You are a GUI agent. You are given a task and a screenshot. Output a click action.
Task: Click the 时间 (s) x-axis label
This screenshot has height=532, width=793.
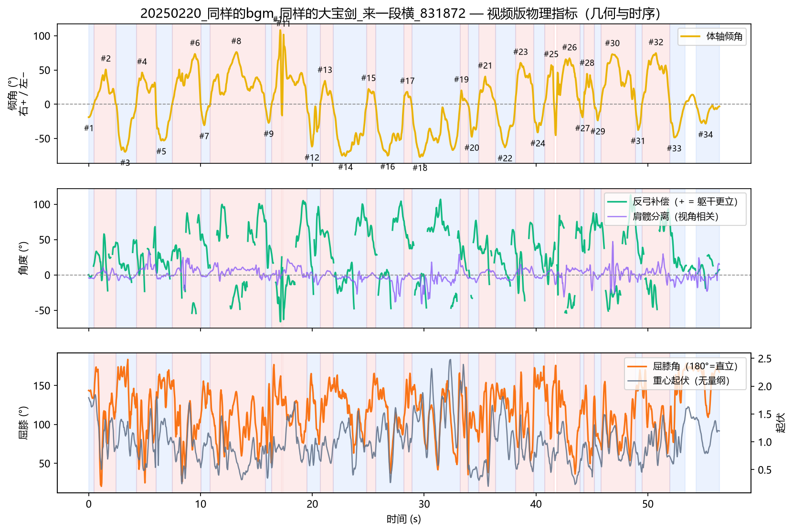pos(404,519)
